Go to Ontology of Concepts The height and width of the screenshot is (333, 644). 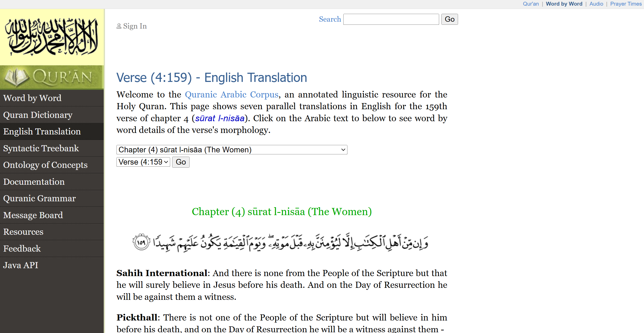(45, 165)
